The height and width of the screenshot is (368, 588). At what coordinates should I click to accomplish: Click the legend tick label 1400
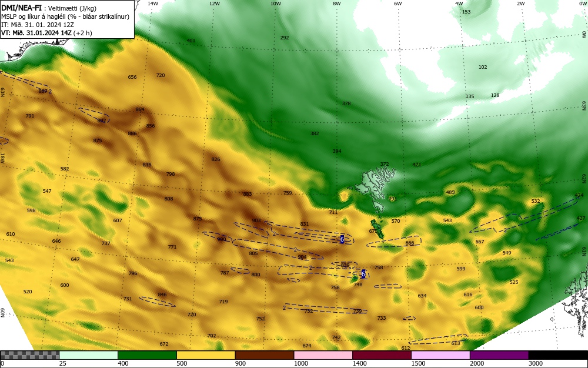pos(359,363)
